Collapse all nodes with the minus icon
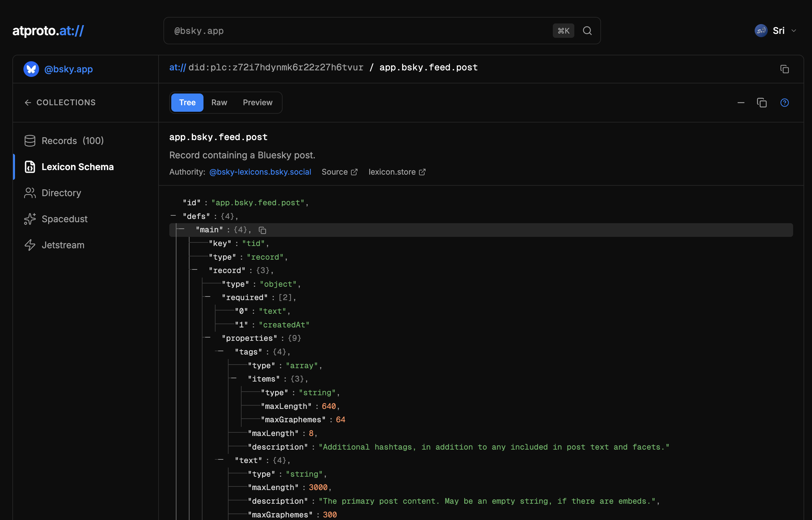The height and width of the screenshot is (520, 812). (741, 103)
